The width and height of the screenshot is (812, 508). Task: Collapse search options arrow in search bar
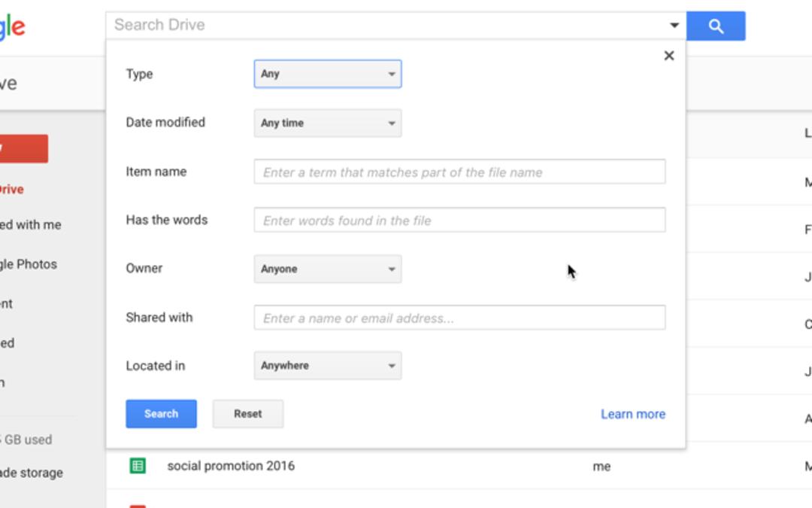click(674, 25)
